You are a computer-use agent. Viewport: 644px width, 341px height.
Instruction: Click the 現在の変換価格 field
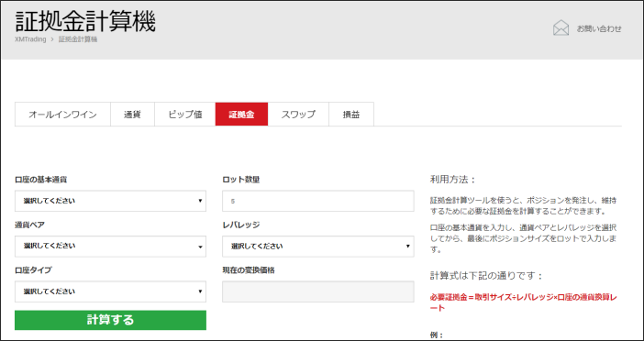318,291
